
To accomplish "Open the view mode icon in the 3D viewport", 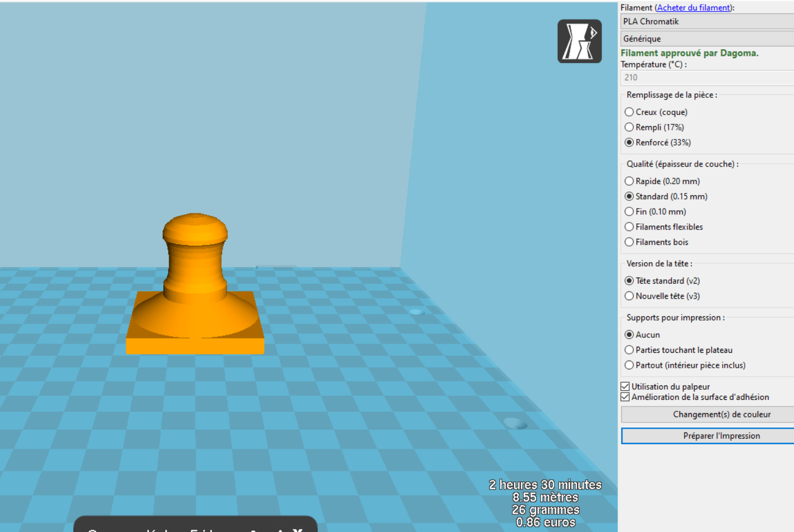I will pyautogui.click(x=579, y=41).
